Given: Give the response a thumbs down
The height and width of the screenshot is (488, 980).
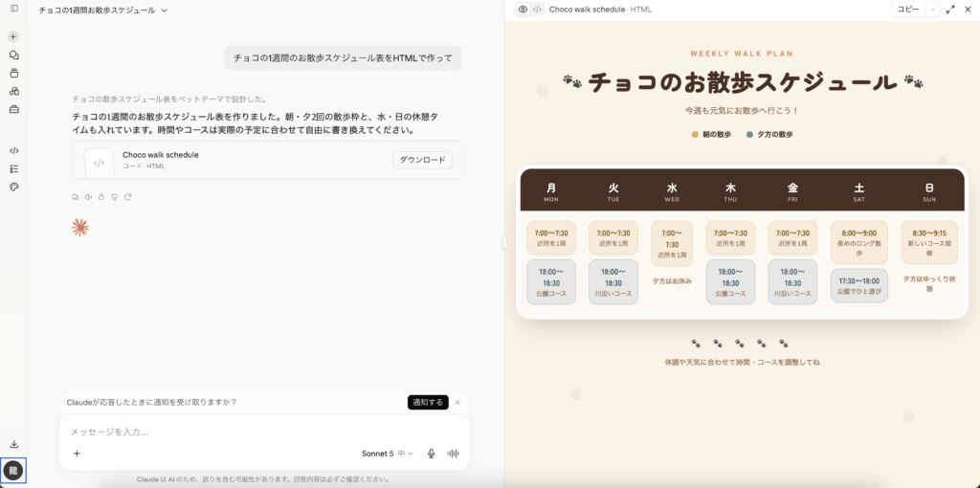Looking at the screenshot, I should pyautogui.click(x=115, y=197).
